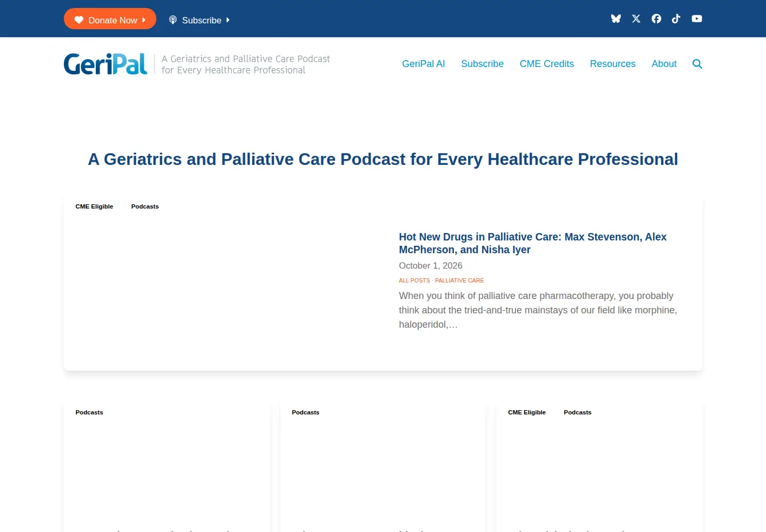Screen dimensions: 766x532
Task: Open the About nav item
Action: tap(664, 64)
